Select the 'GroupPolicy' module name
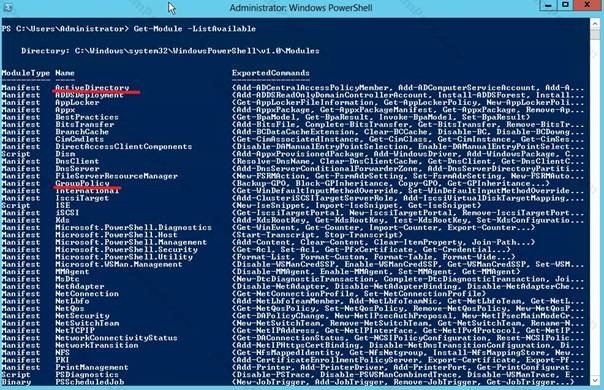Viewport: 604px width, 390px height. point(82,183)
